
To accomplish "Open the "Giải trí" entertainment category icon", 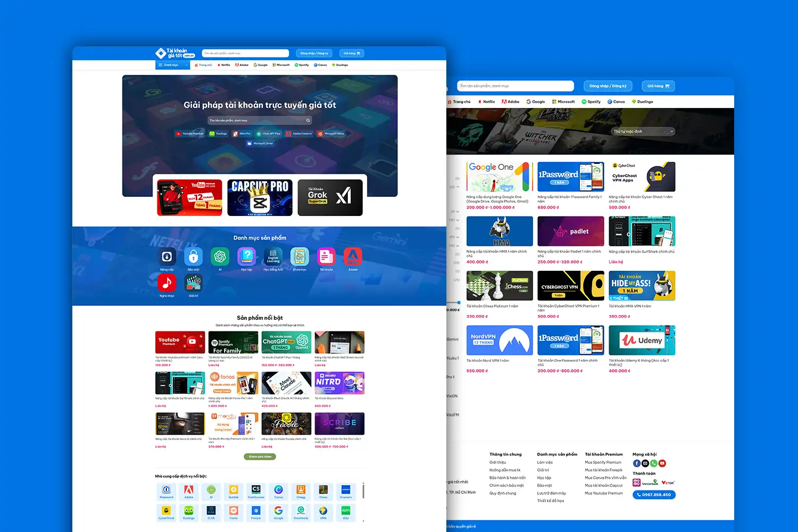I will click(x=193, y=282).
